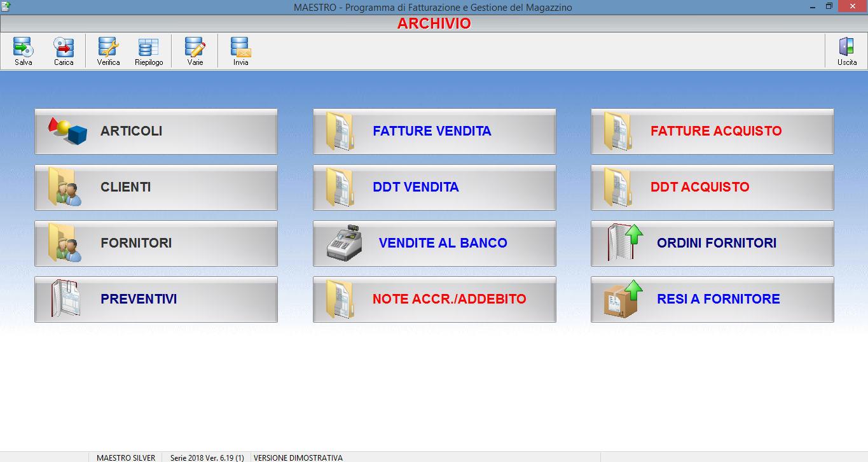This screenshot has width=868, height=462.
Task: Open the ARTICOLI archive
Action: point(156,131)
